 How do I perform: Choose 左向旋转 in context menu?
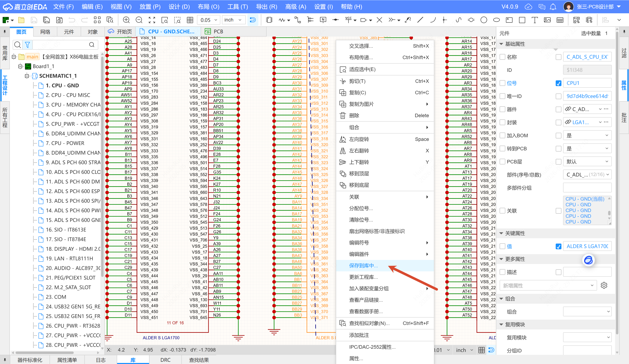tap(385, 139)
